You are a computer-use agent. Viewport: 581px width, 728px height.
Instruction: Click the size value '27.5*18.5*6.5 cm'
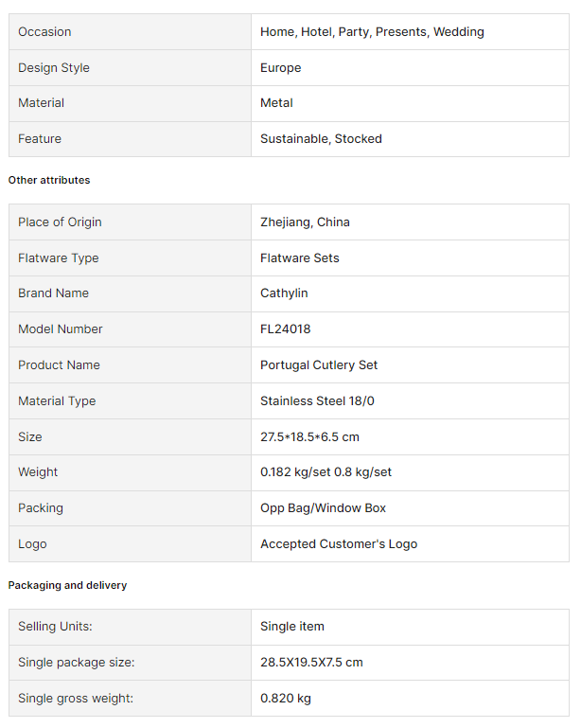309,437
